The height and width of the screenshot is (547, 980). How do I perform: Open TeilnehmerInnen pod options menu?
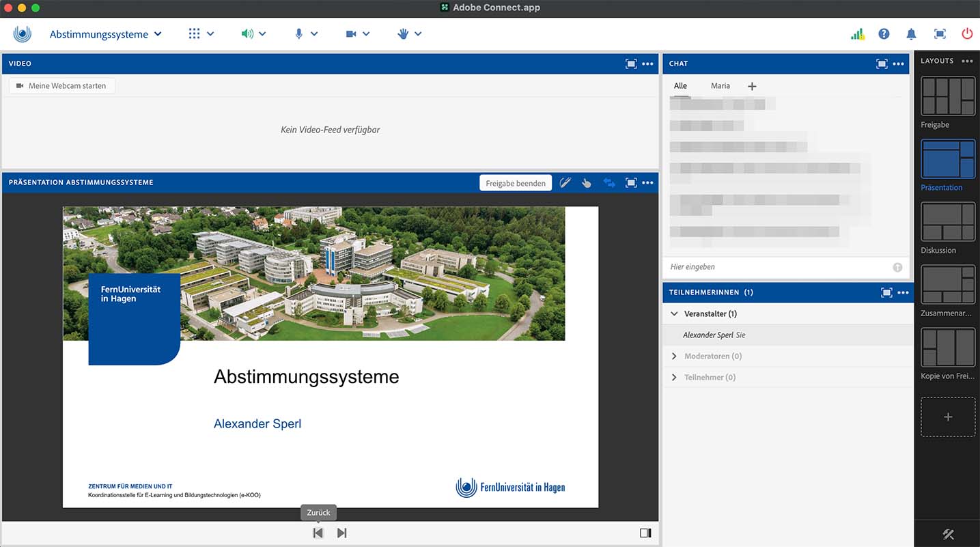click(x=903, y=292)
